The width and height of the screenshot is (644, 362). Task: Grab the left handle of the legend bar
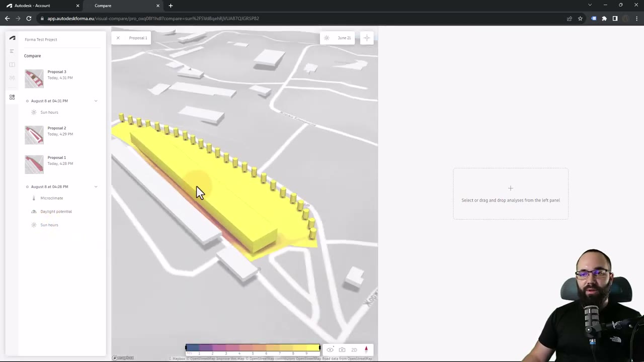(186, 348)
